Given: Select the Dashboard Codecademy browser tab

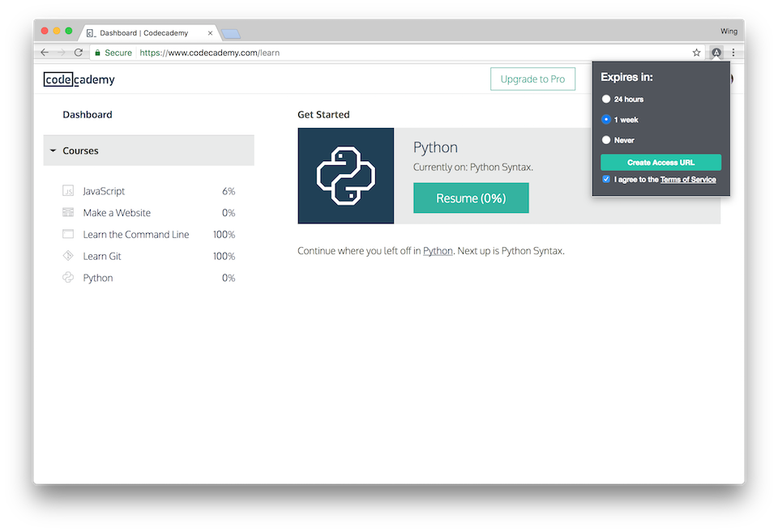Looking at the screenshot, I should point(149,32).
